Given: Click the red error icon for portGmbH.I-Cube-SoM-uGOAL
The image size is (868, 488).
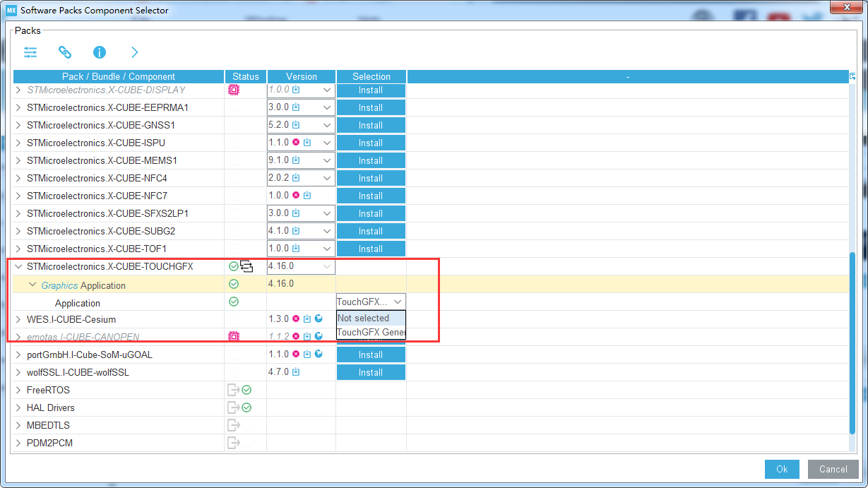Looking at the screenshot, I should pos(296,355).
